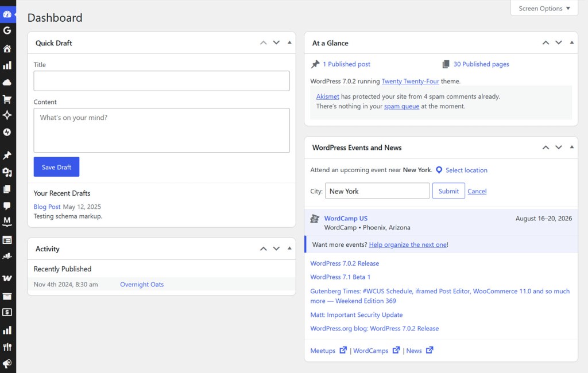Open the Media library sidebar icon
The width and height of the screenshot is (588, 373).
(7, 172)
